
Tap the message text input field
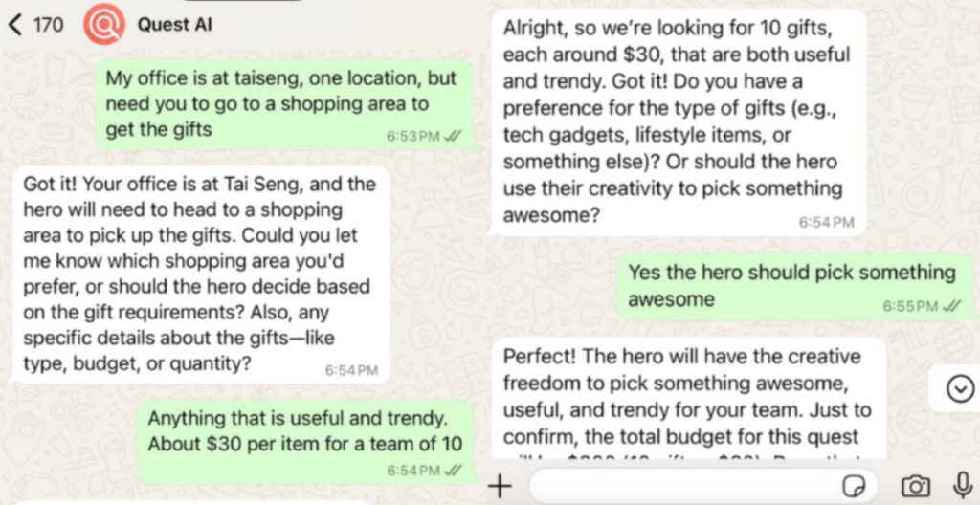(x=703, y=486)
